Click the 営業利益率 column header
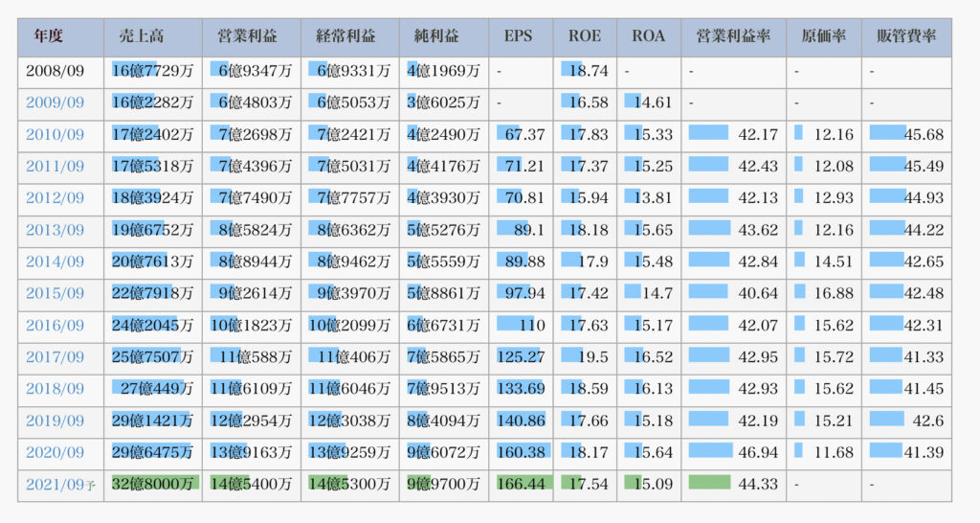 pyautogui.click(x=733, y=36)
